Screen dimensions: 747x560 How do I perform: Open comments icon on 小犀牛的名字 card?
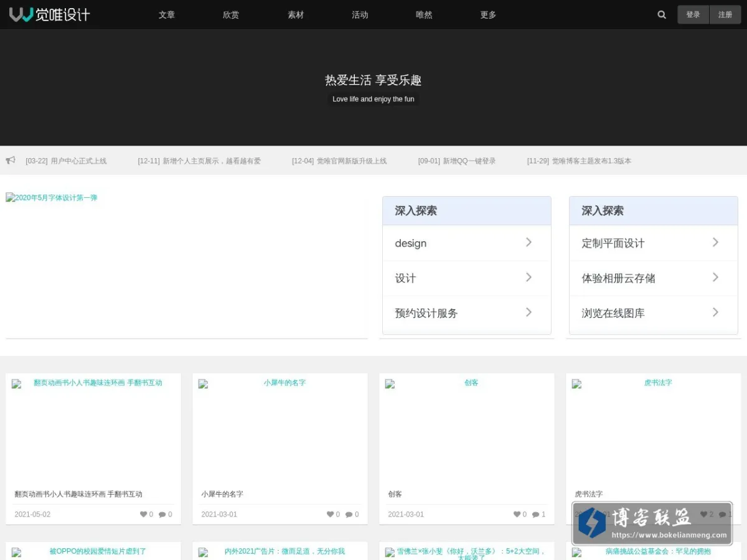click(x=349, y=515)
